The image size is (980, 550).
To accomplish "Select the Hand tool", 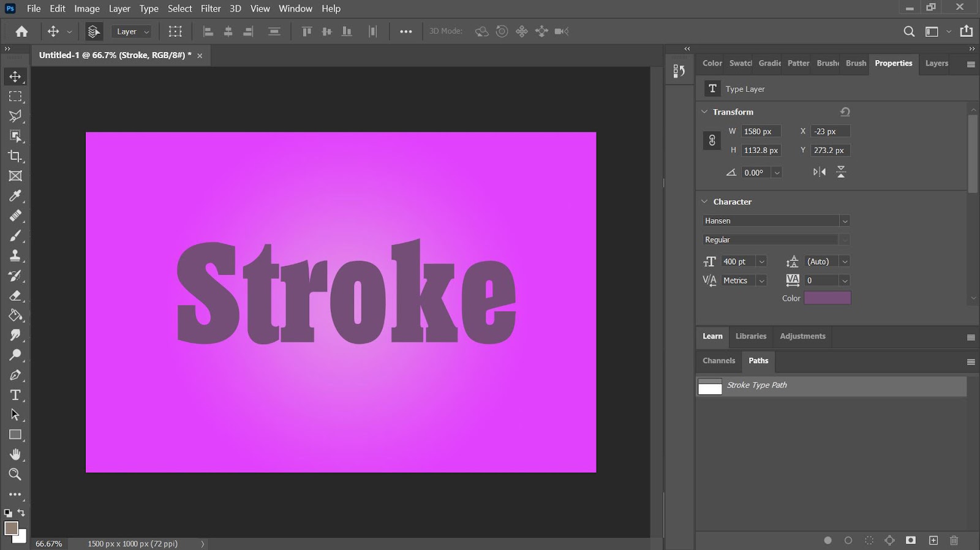I will pos(15,454).
